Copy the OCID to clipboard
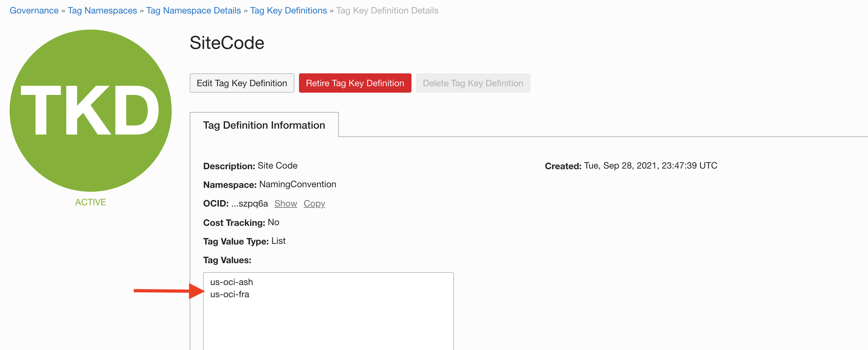The image size is (868, 350). pyautogui.click(x=314, y=203)
